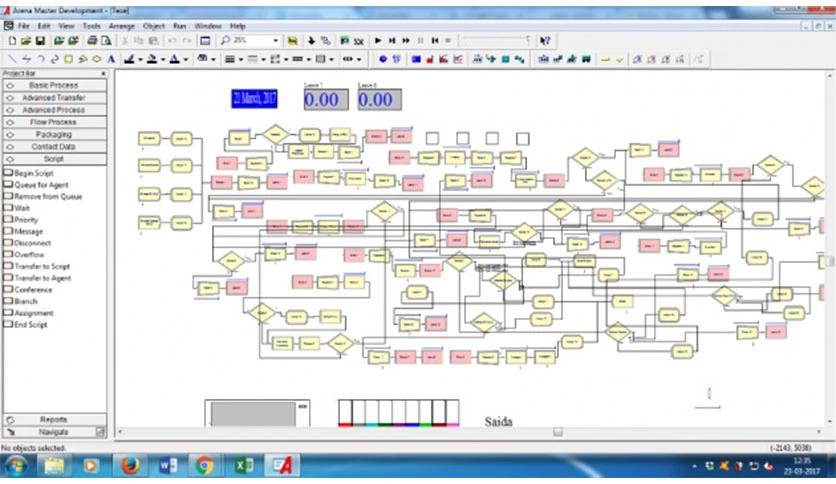836x484 pixels.
Task: Expand the Basic Process panel
Action: click(53, 86)
